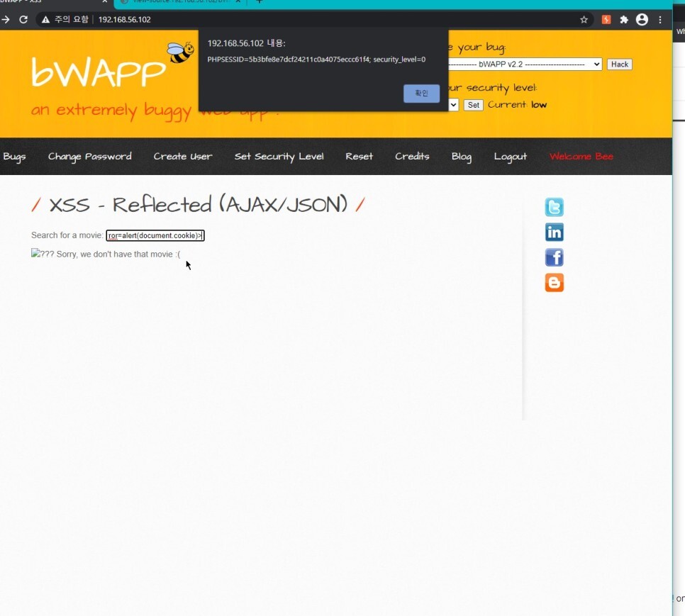Click the orange extension icon in toolbar
The height and width of the screenshot is (616, 685).
(x=606, y=20)
